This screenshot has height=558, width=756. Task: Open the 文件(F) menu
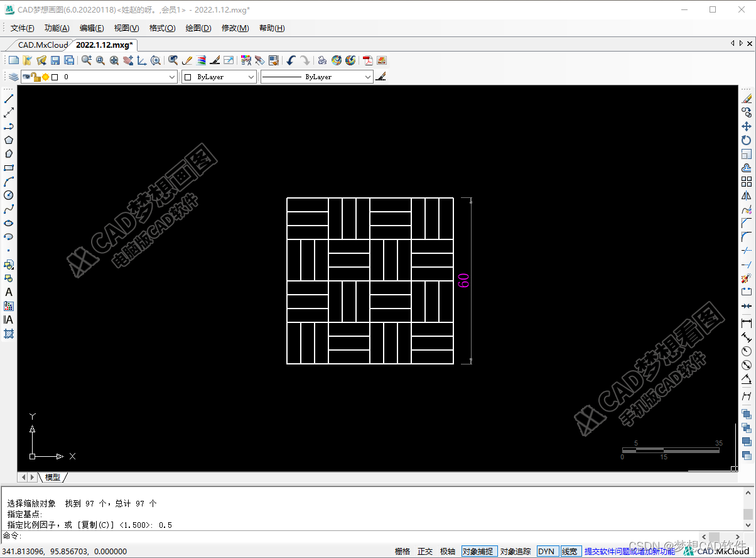click(23, 28)
